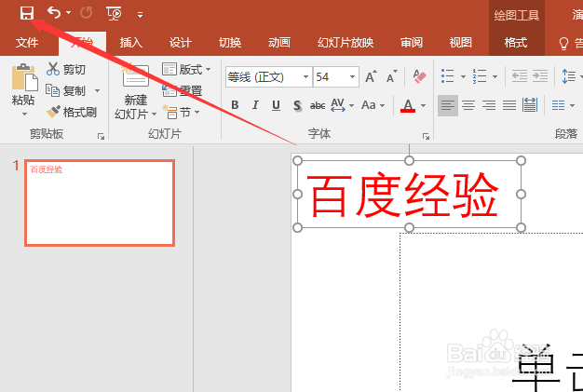Image resolution: width=583 pixels, height=392 pixels.
Task: Click numbering list icon
Action: click(x=480, y=76)
